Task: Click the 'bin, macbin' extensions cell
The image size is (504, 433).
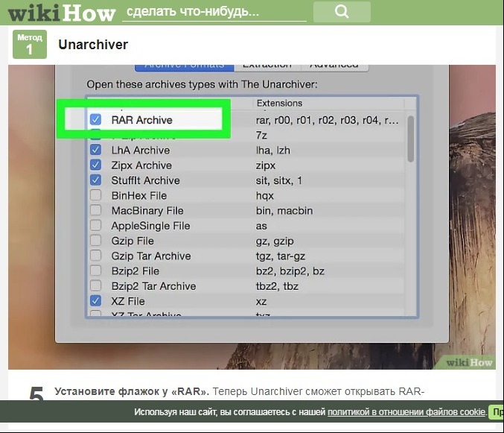Action: [284, 211]
